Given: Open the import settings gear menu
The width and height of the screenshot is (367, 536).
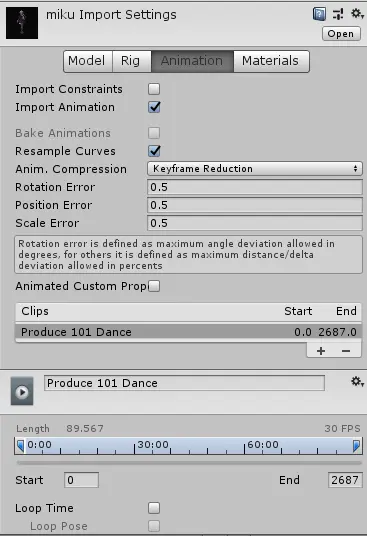Looking at the screenshot, I should tap(357, 14).
